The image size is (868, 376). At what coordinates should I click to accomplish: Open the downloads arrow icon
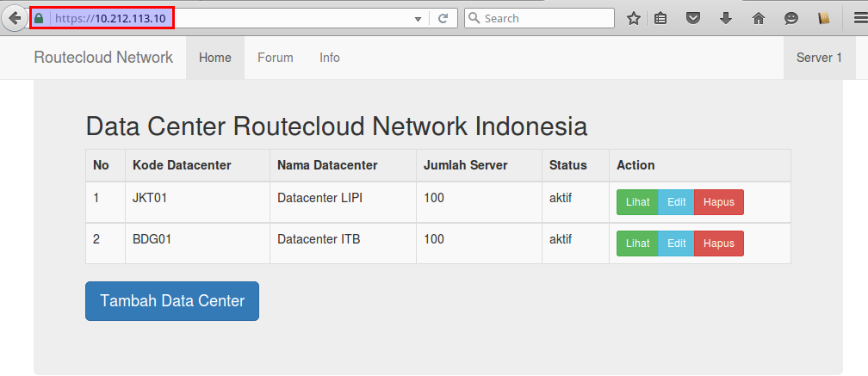pos(726,19)
